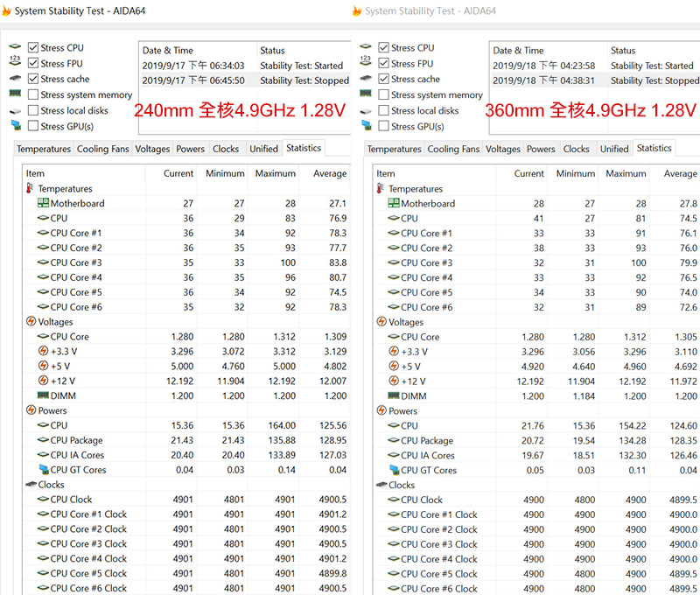
Task: Select Statistics tab in left window
Action: click(304, 148)
